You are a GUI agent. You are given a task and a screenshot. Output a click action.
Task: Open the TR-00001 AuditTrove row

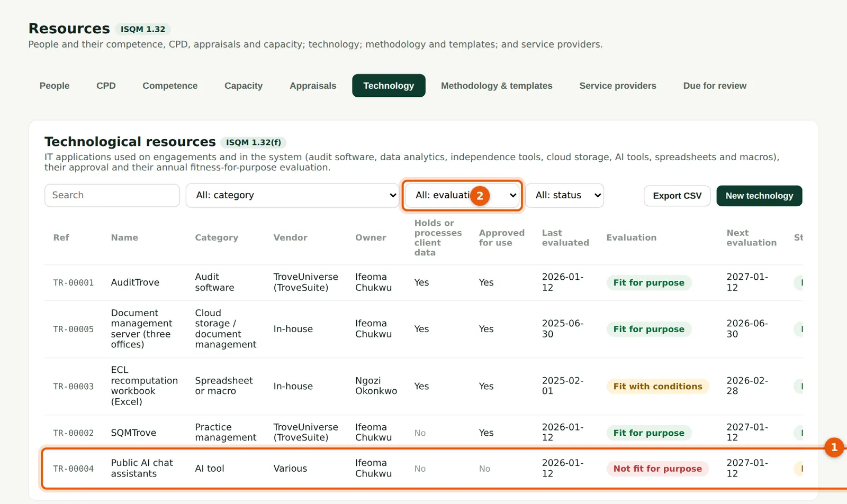point(424,283)
